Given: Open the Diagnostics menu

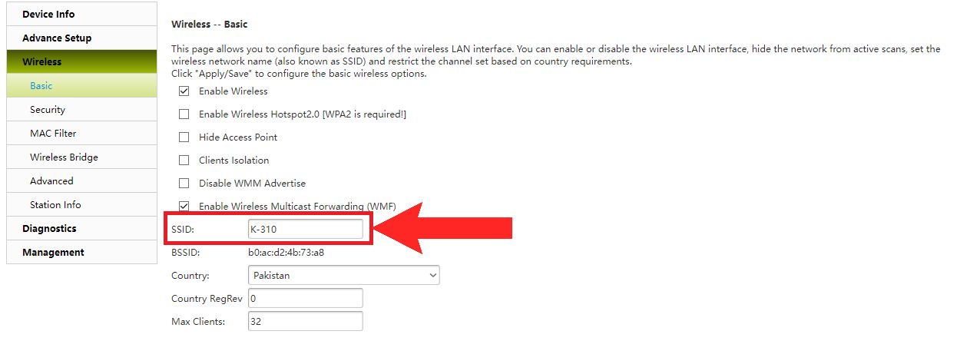Looking at the screenshot, I should tap(49, 229).
